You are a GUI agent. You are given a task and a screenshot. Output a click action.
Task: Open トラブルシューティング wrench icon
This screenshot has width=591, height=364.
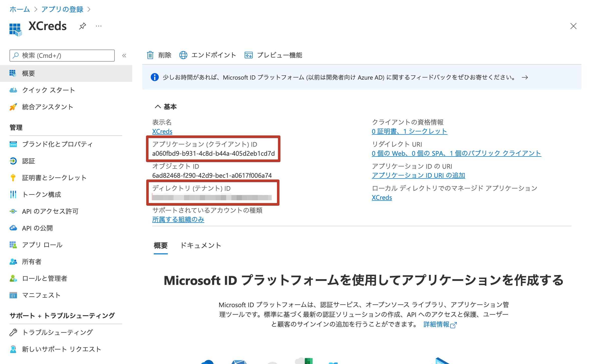[x=13, y=332]
